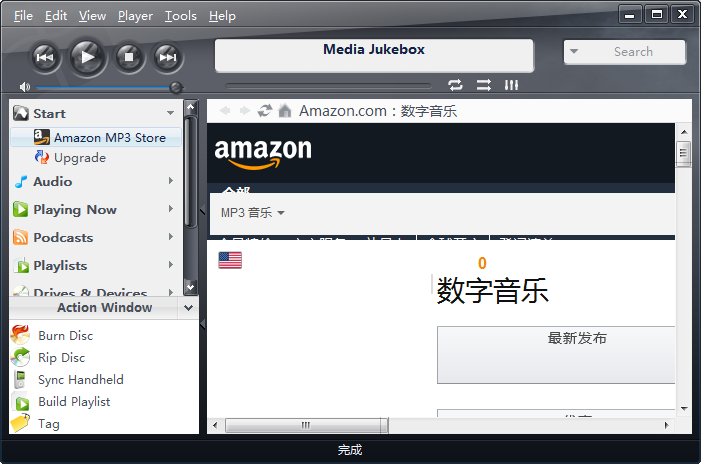Expand the Audio section arrow

pos(170,181)
